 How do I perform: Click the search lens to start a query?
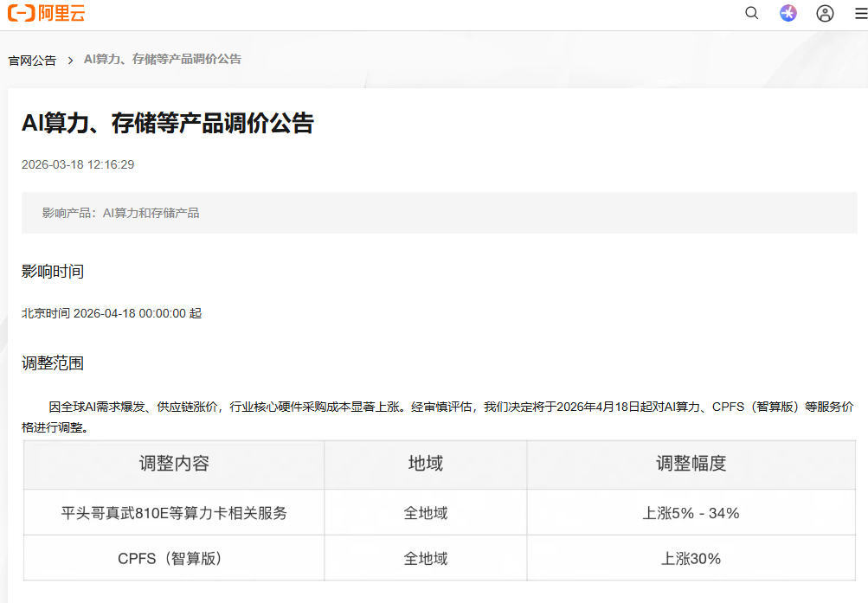tap(750, 13)
